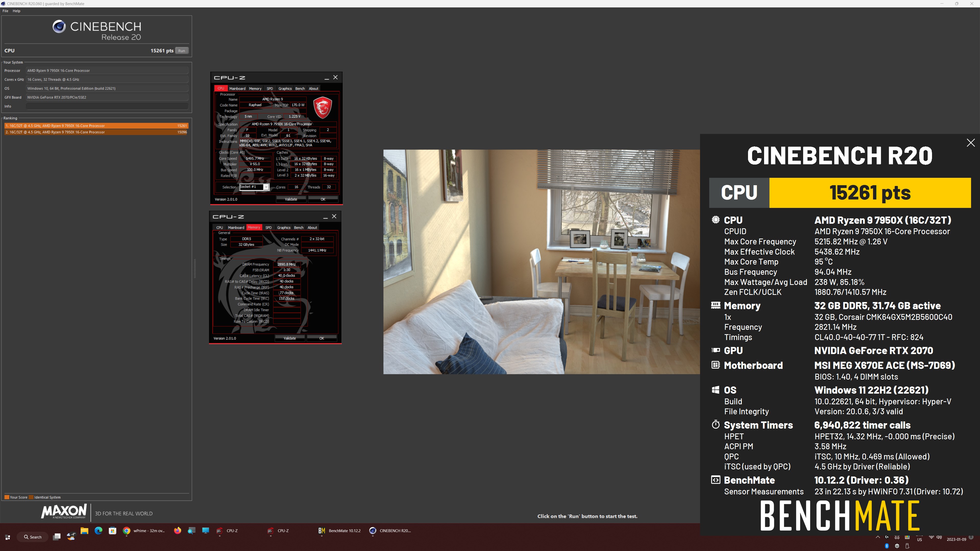Switch to BenchMate 10.12.2 in taskbar

point(339,531)
